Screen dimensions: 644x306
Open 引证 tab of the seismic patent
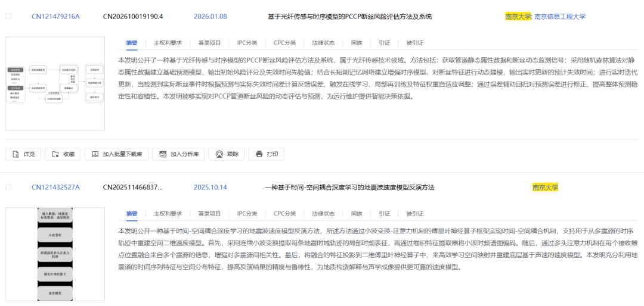pos(385,213)
